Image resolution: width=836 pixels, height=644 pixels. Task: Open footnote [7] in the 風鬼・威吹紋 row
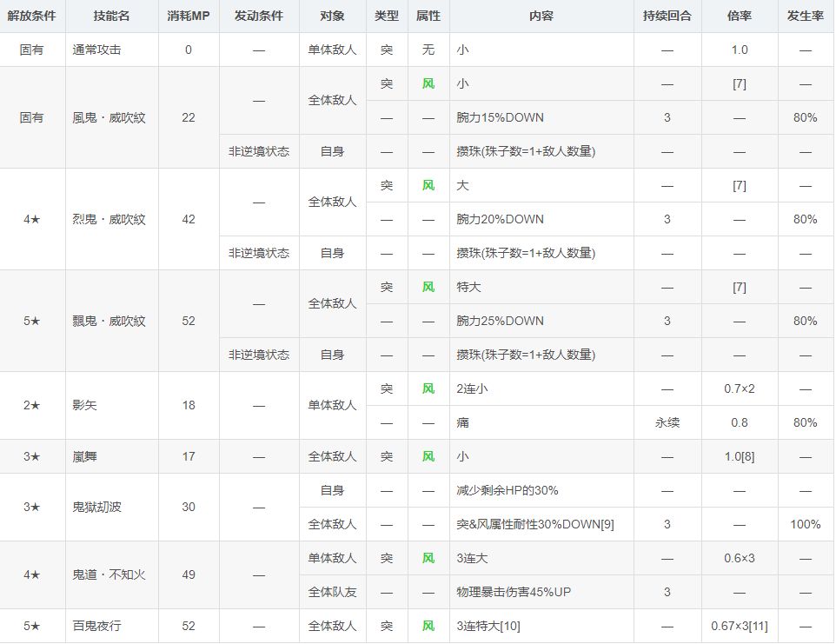739,84
